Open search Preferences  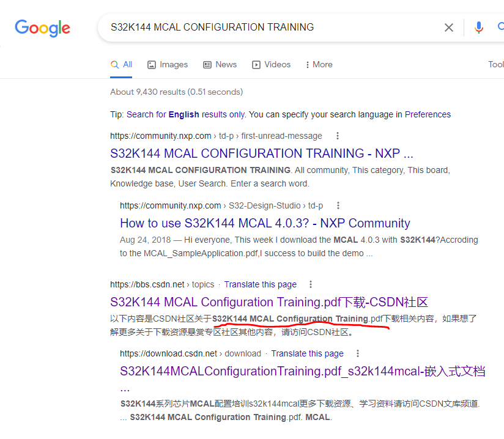(x=428, y=114)
